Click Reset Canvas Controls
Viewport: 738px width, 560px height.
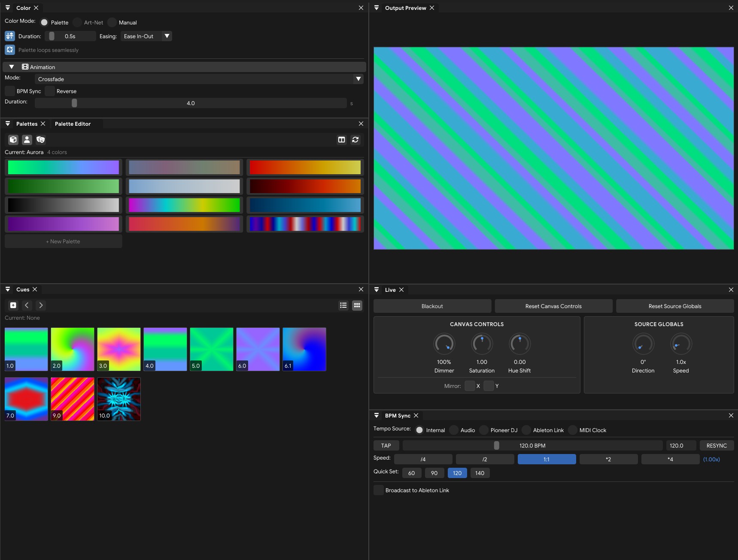click(x=553, y=306)
